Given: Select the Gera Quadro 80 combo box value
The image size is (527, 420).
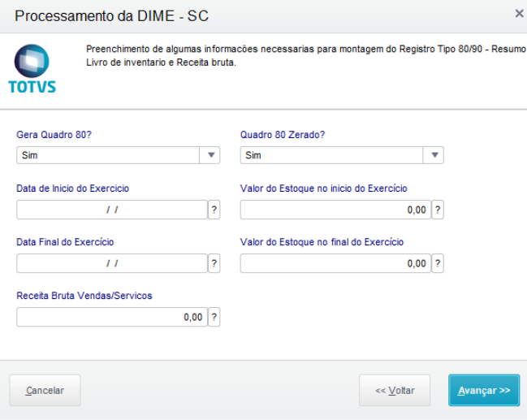Looking at the screenshot, I should (108, 155).
